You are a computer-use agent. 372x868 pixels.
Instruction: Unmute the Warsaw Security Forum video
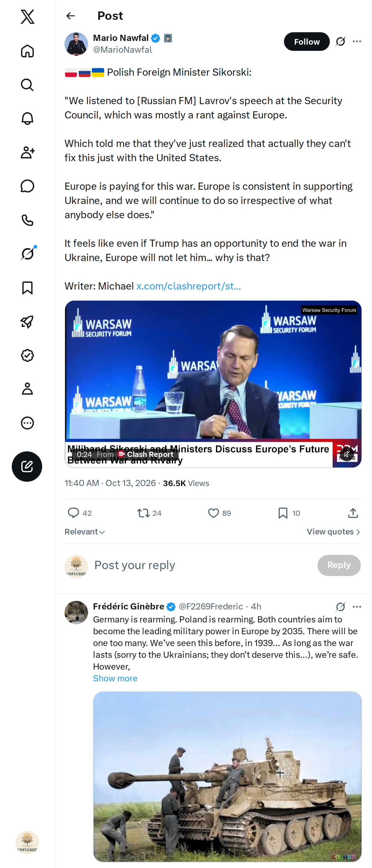(346, 454)
